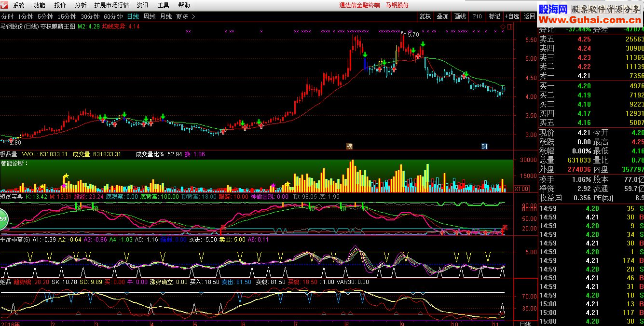
Task: Click the 马钢股份 stock name in the title bar
Action: point(397,5)
